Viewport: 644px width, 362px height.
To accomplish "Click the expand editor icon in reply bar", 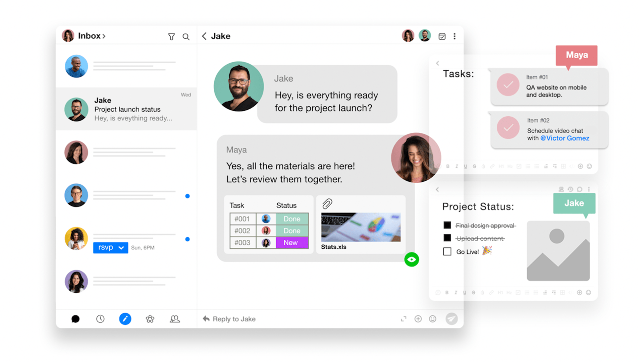I will 404,319.
